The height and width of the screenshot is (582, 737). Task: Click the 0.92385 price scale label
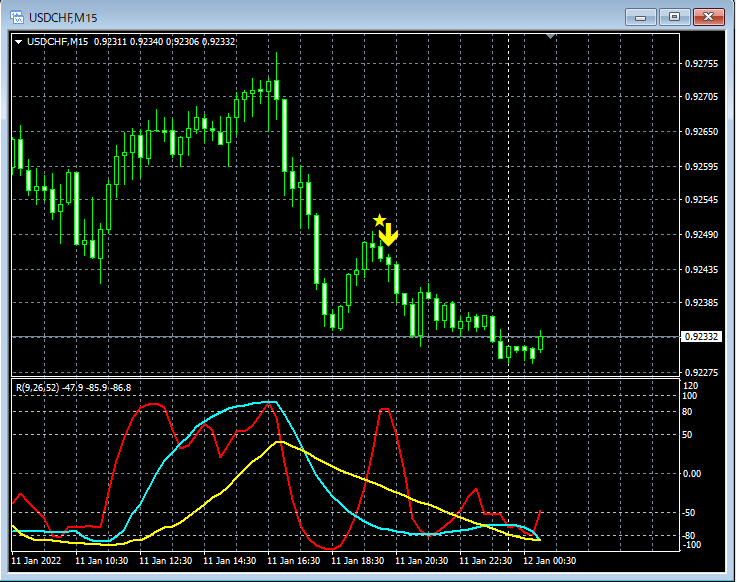click(701, 302)
